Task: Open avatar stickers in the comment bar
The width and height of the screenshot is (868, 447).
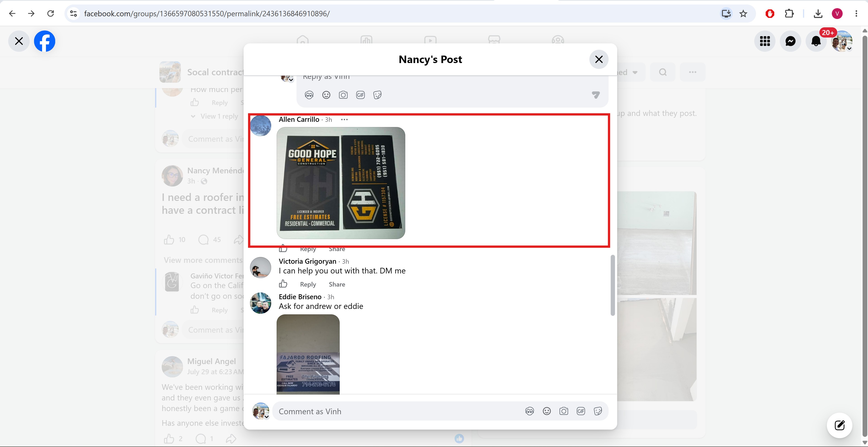Action: (x=529, y=411)
